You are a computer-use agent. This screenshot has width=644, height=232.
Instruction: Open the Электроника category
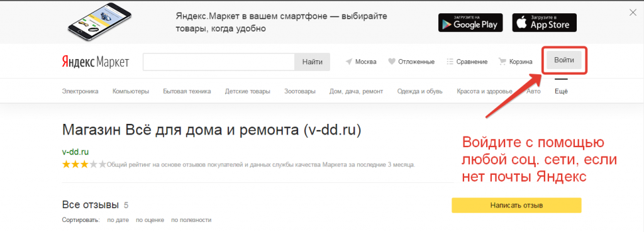(x=80, y=91)
